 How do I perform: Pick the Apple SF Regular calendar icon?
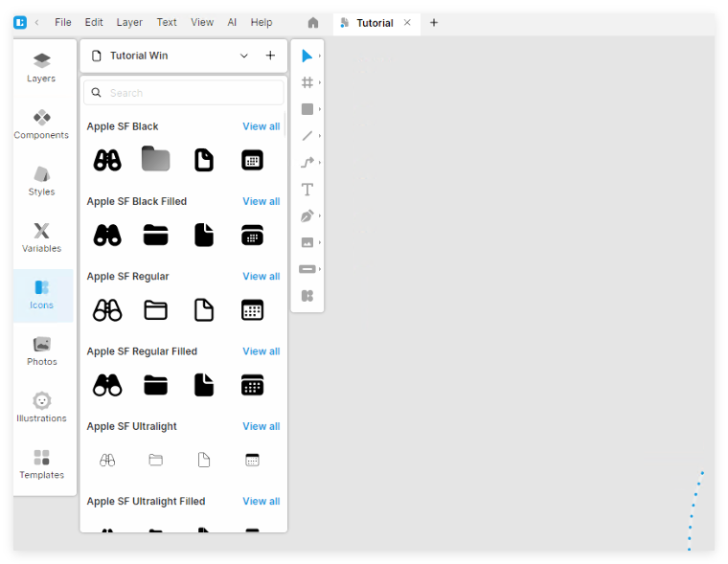(252, 310)
